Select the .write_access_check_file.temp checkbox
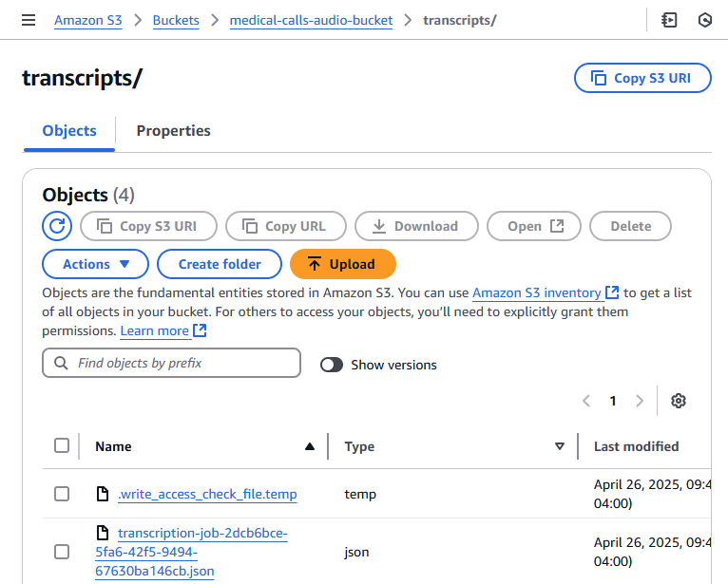 62,494
